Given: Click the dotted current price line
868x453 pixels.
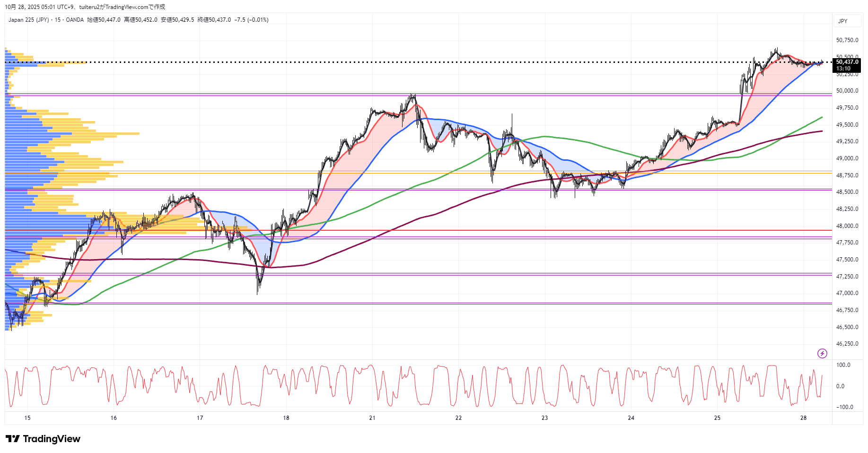Looking at the screenshot, I should click(x=426, y=62).
